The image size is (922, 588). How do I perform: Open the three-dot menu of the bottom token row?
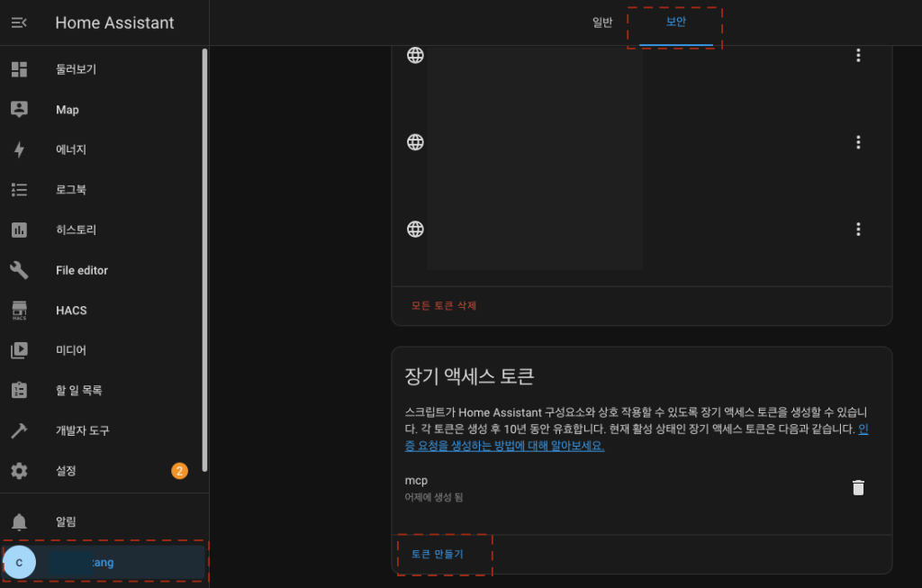click(858, 230)
